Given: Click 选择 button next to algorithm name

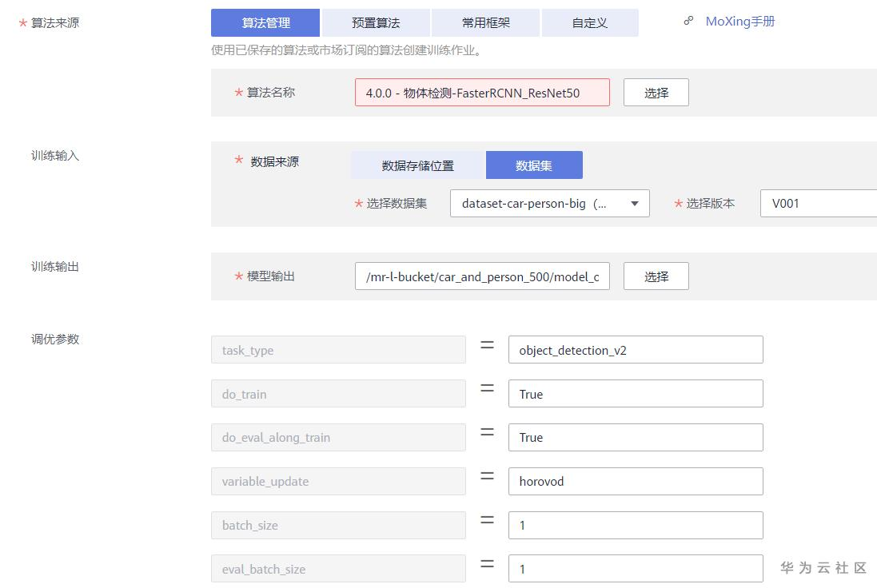Looking at the screenshot, I should tap(656, 93).
